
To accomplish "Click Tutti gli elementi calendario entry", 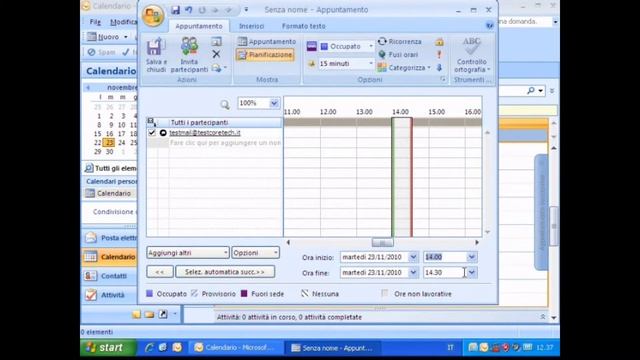I will [x=111, y=168].
